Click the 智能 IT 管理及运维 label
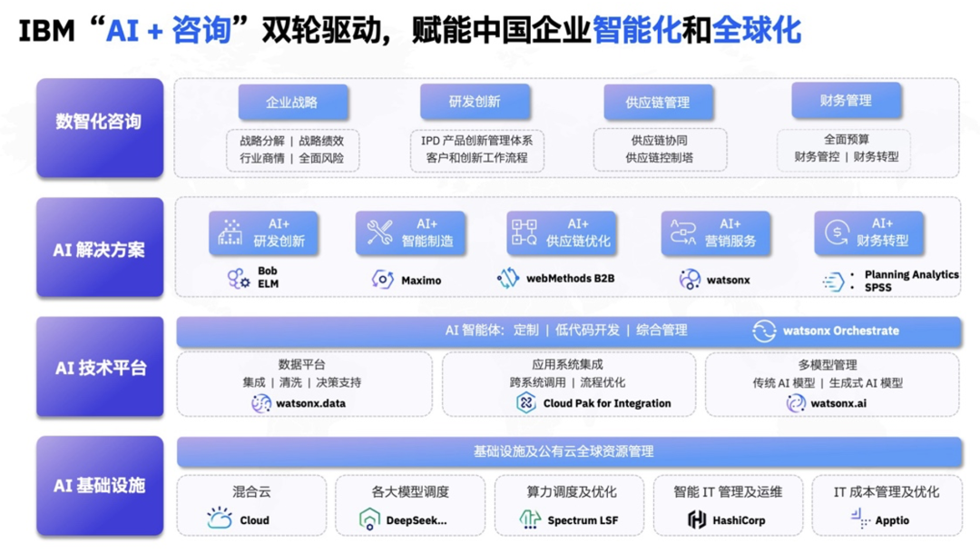 [x=728, y=492]
